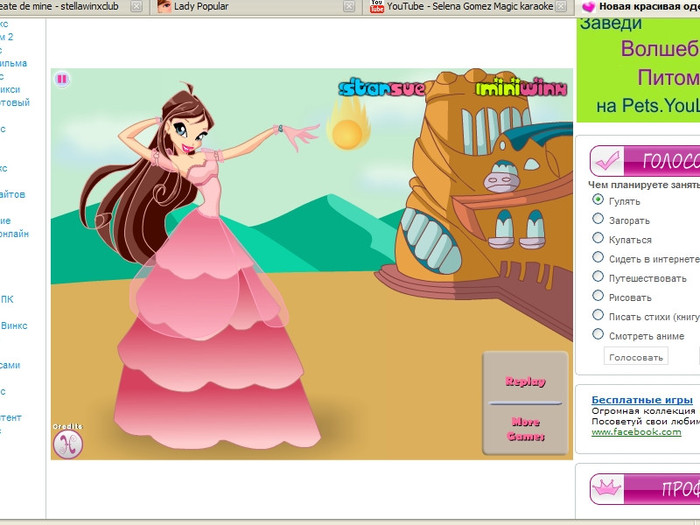Screen dimensions: 700x525
Task: Click the Lady Popular tab favicon
Action: [x=164, y=7]
